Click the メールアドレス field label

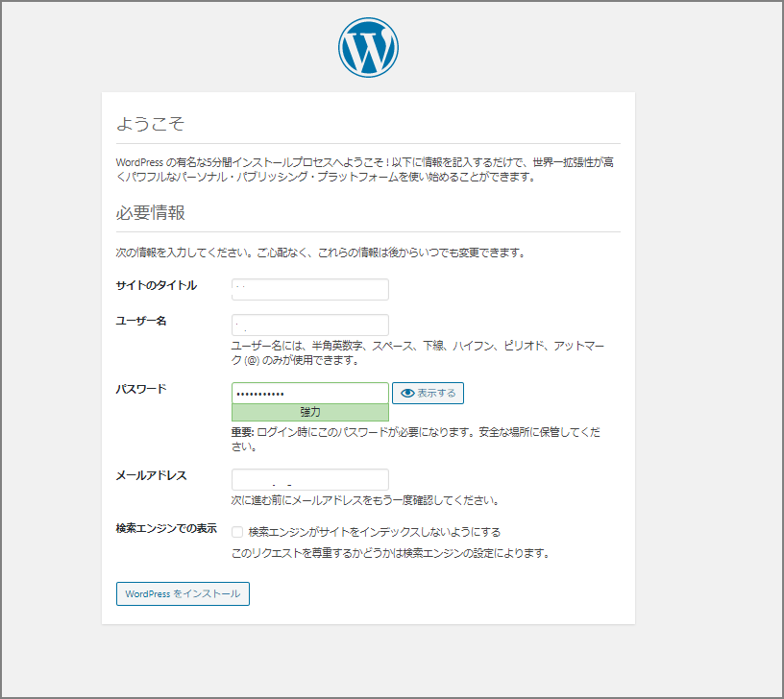click(x=151, y=475)
